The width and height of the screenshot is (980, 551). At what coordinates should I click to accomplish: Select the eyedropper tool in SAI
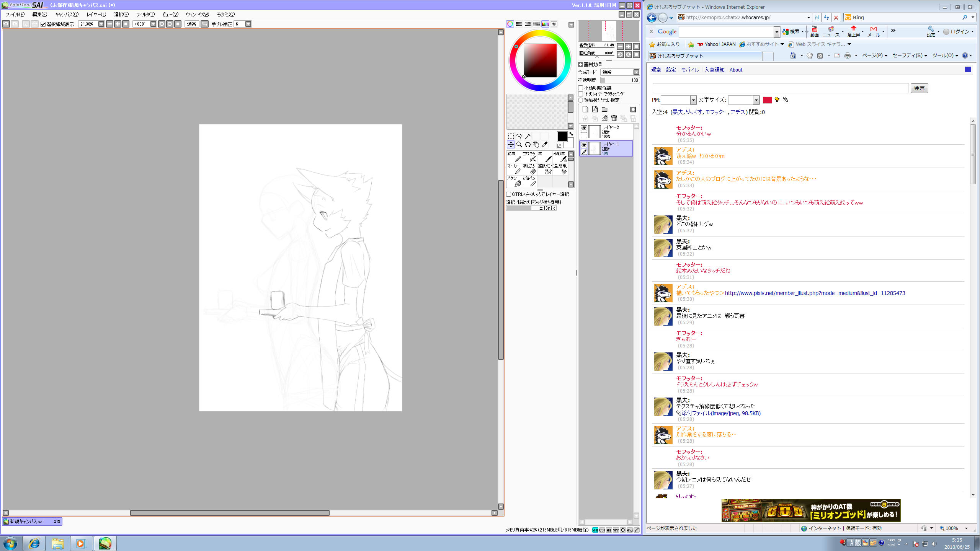click(x=544, y=145)
